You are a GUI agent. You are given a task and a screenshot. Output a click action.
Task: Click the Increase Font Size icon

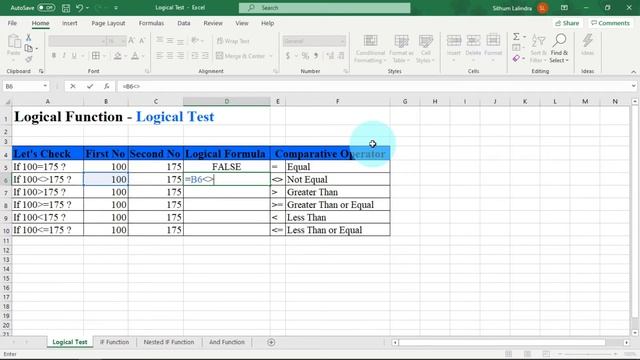[131, 40]
